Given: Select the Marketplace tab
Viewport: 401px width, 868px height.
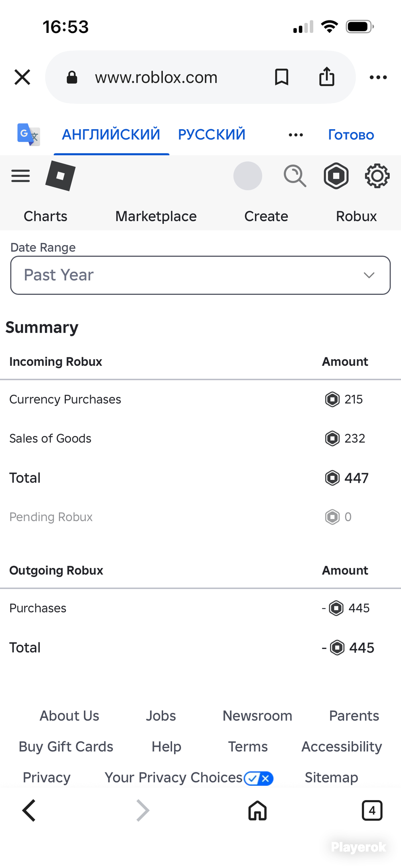Looking at the screenshot, I should (x=156, y=216).
